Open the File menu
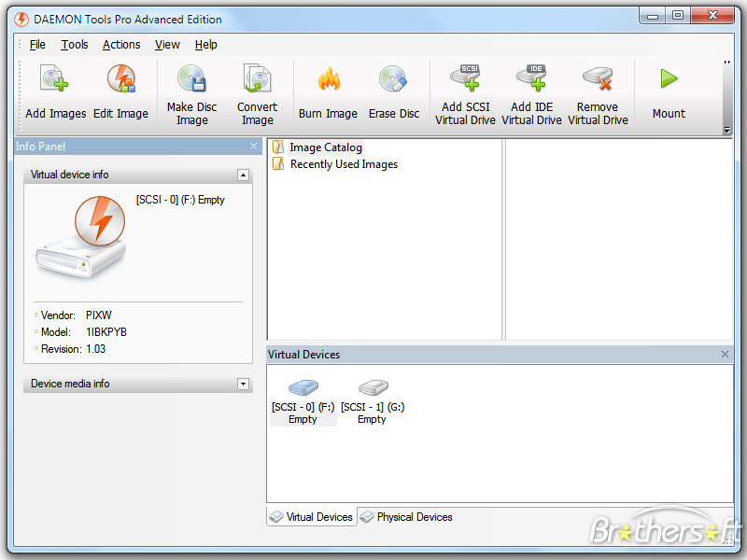 [37, 45]
